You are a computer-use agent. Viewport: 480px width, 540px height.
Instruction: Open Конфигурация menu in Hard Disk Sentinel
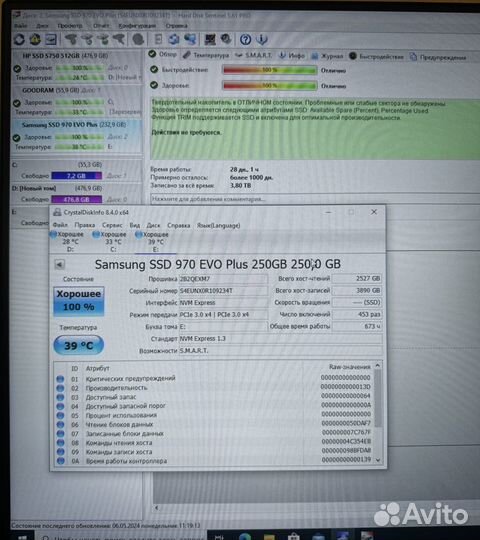click(x=137, y=26)
